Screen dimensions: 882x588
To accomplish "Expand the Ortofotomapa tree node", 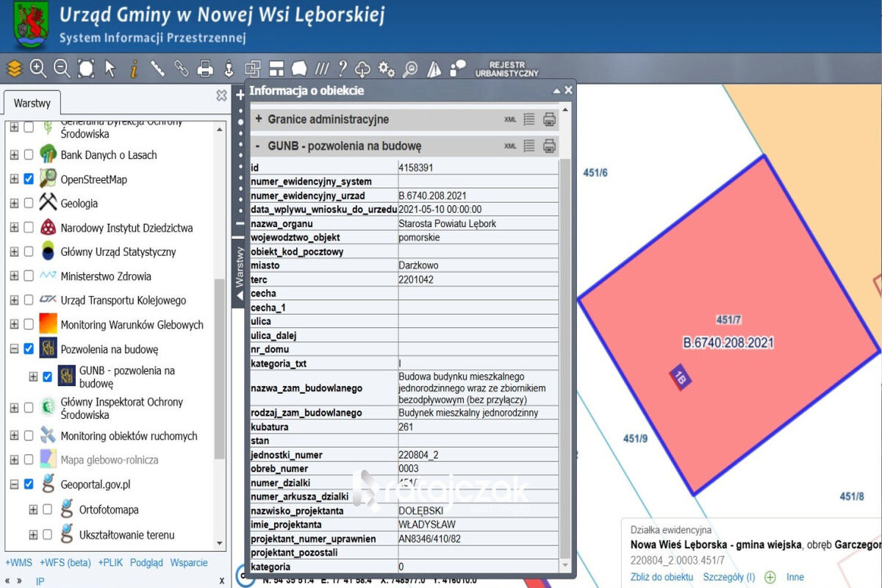I will pyautogui.click(x=33, y=509).
